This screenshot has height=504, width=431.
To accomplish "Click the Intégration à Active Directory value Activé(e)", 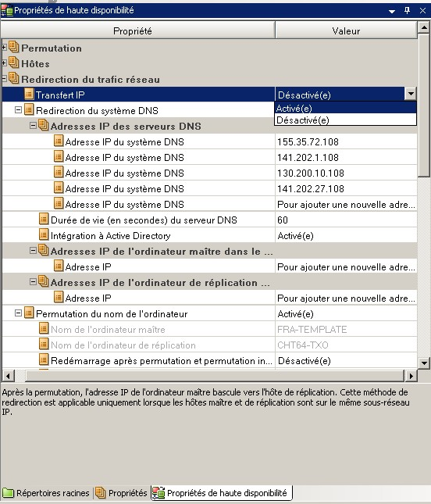I will (346, 236).
